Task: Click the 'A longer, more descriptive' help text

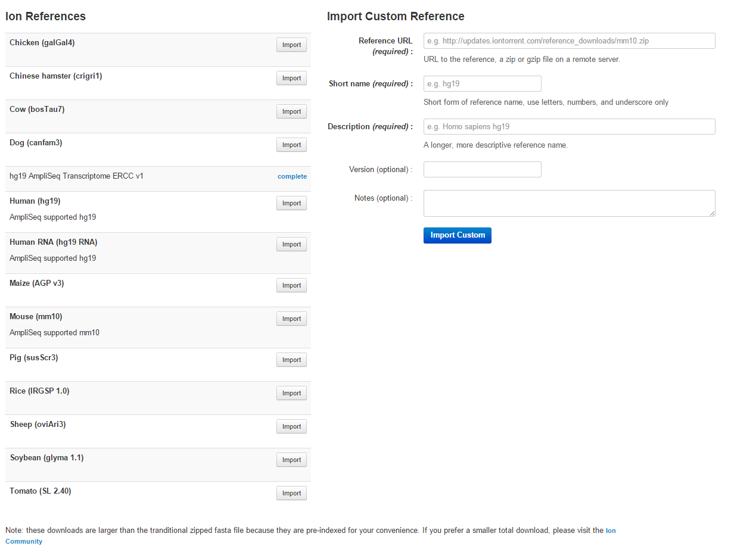Action: point(496,145)
